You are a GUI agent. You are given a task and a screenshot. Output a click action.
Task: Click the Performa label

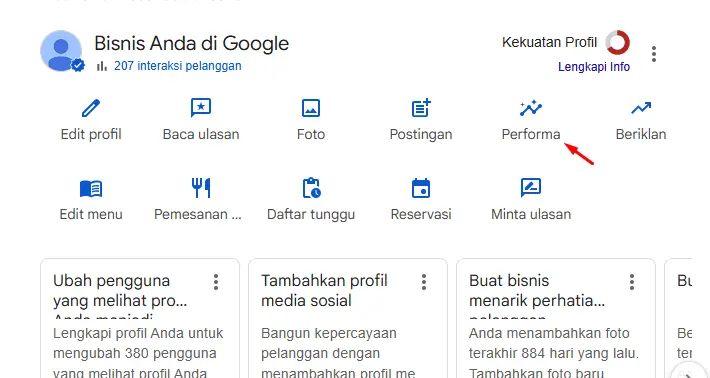(531, 134)
